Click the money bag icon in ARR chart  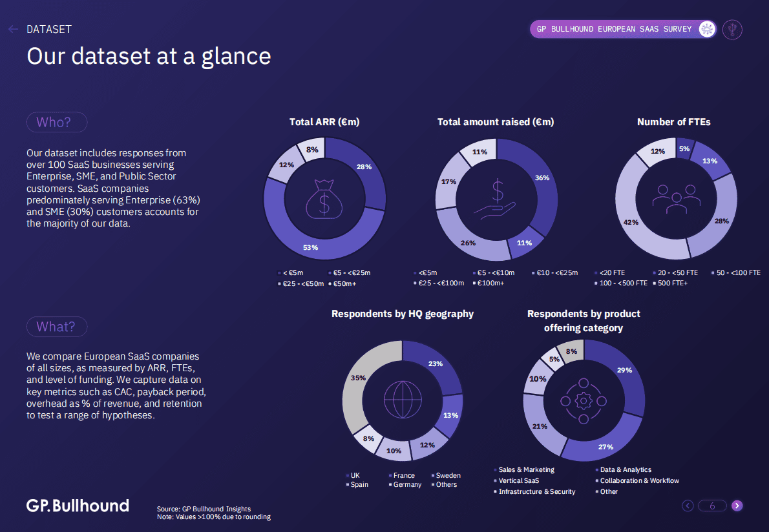(324, 198)
